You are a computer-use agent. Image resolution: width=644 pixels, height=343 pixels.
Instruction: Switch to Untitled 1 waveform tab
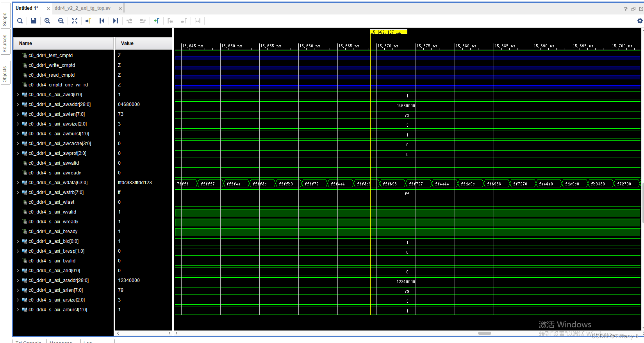coord(27,8)
